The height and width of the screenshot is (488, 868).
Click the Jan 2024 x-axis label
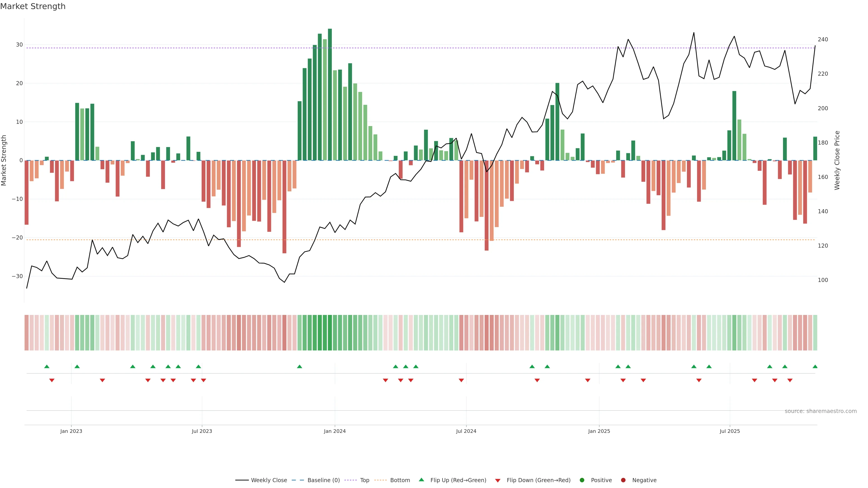[335, 431]
